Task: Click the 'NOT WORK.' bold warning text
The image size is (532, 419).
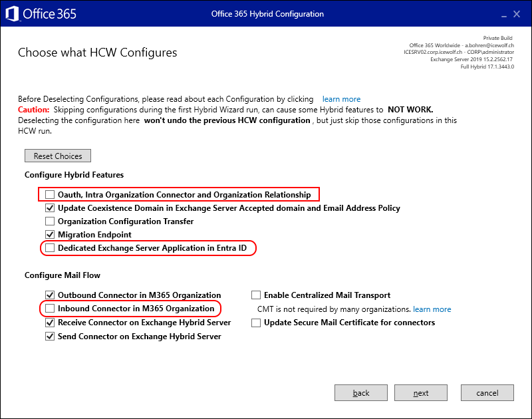Action: [410, 110]
